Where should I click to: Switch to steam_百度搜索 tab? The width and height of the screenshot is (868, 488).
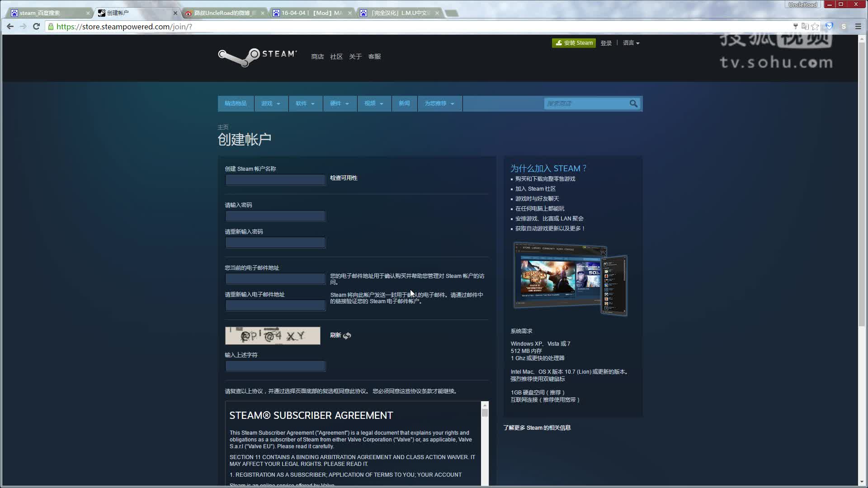click(x=50, y=13)
